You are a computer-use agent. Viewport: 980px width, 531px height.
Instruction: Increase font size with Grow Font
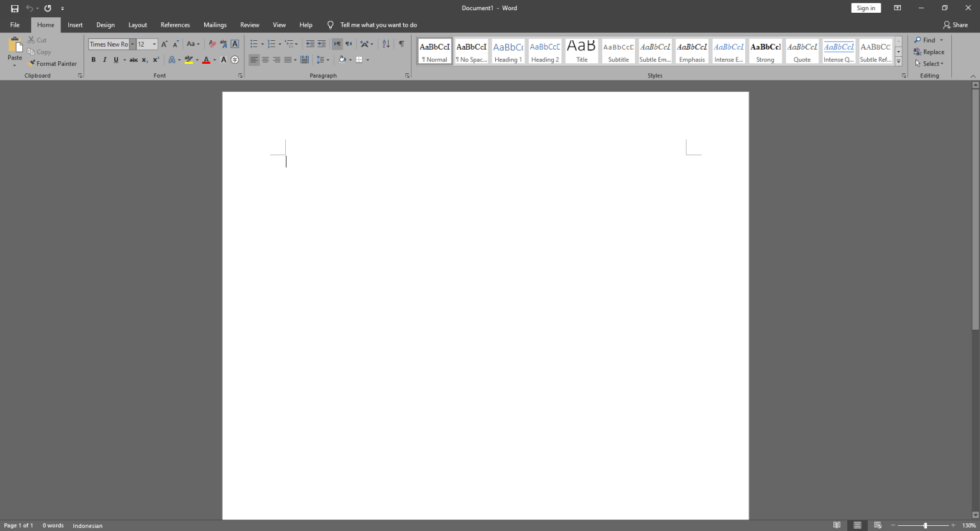click(x=165, y=44)
